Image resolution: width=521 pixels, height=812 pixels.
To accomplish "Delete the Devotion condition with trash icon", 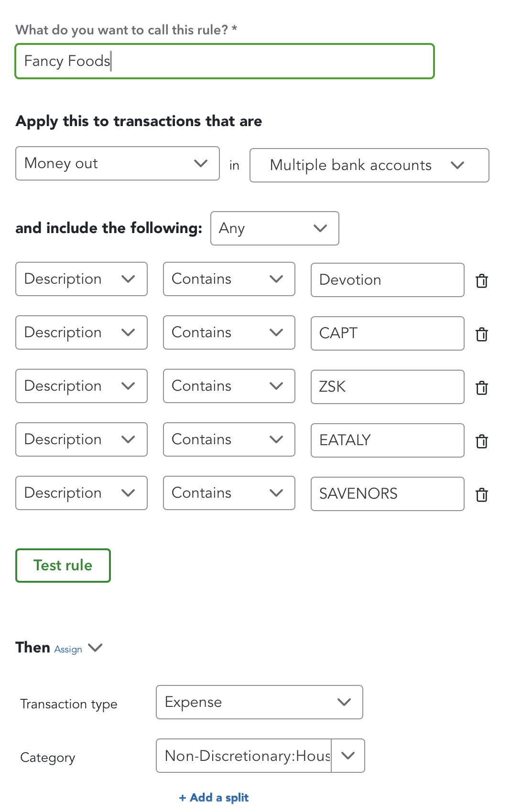I will point(482,281).
